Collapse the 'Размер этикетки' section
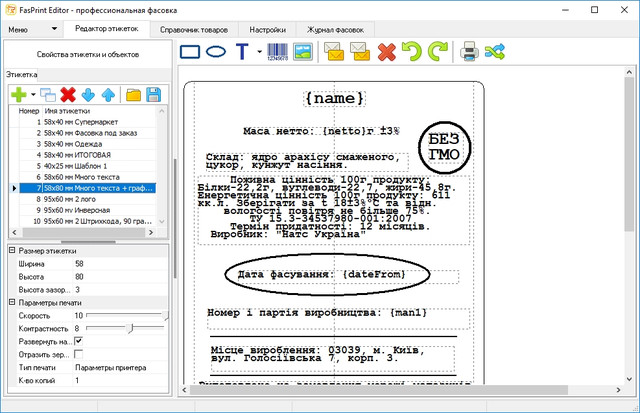 [12, 249]
